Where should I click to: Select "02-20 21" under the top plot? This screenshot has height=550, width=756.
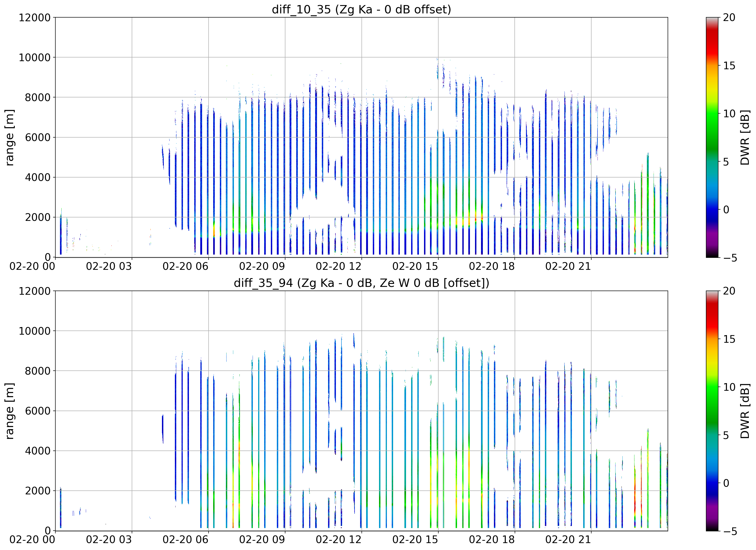pyautogui.click(x=568, y=266)
